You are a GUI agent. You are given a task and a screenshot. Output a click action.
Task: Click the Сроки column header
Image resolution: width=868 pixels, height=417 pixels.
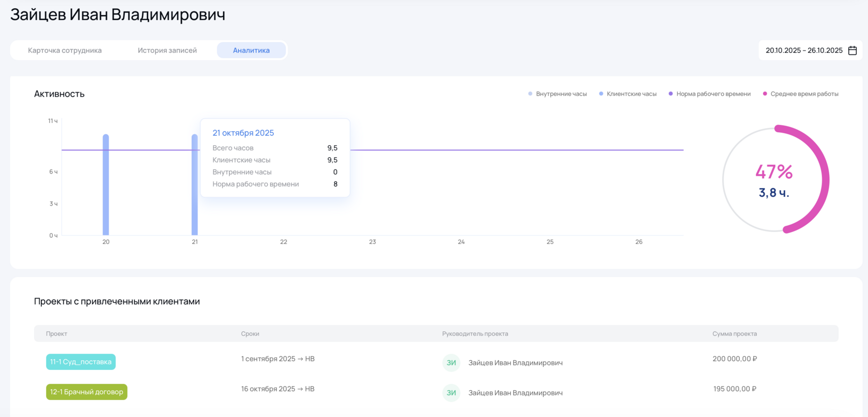coord(250,334)
